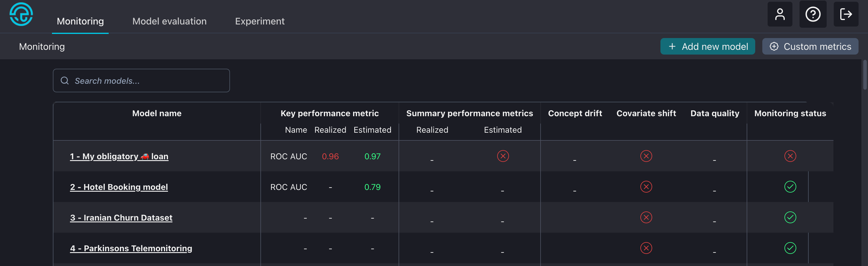Click inside the Search models field

pos(141,81)
